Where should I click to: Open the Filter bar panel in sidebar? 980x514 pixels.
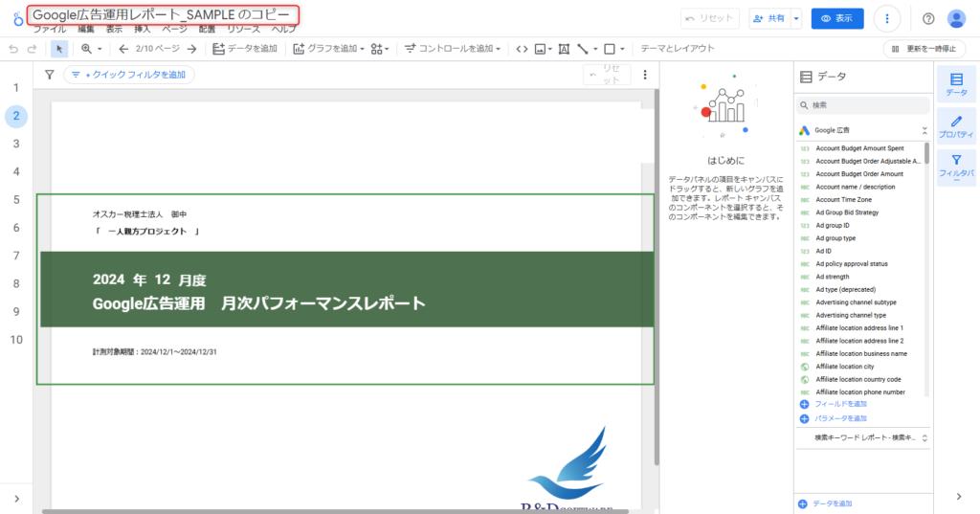tap(956, 168)
